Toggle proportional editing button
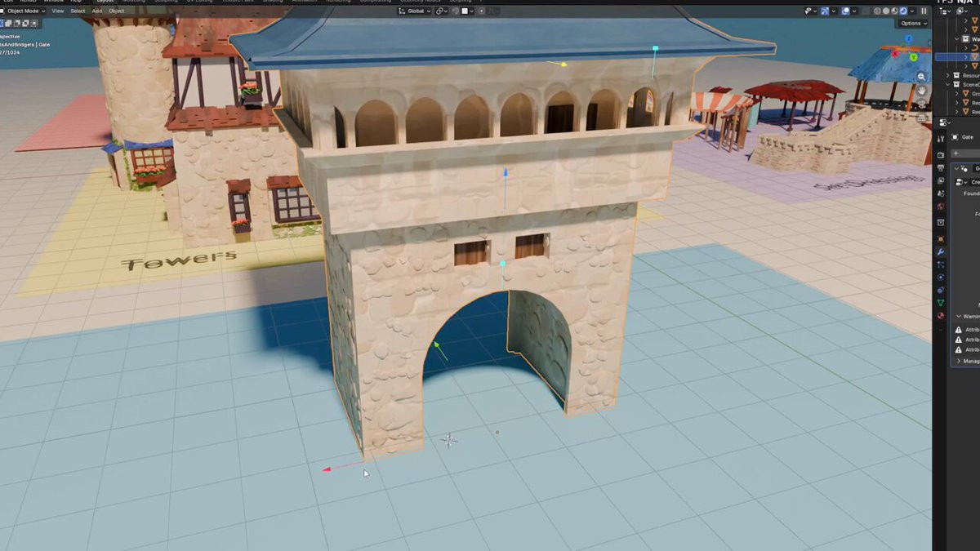The height and width of the screenshot is (551, 980). click(x=482, y=11)
